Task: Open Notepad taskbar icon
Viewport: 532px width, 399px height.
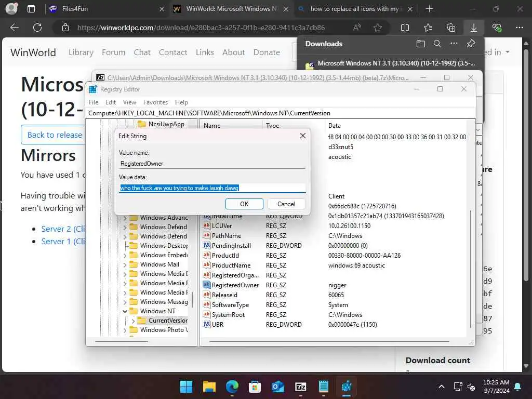Action: tap(324, 387)
